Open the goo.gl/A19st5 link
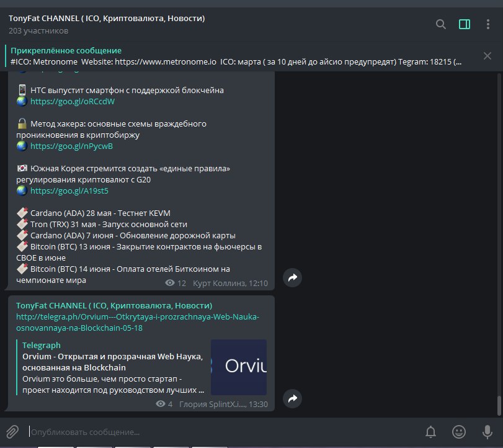The image size is (503, 448). (69, 190)
